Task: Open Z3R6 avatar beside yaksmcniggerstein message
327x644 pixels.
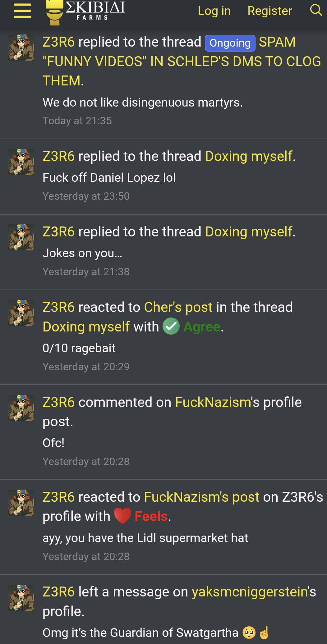Action: (21, 598)
